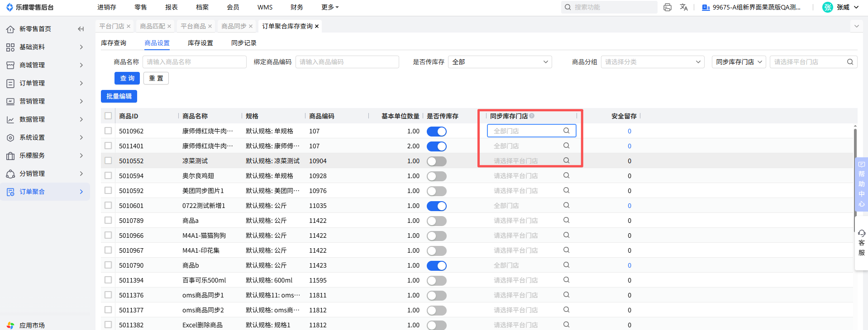The width and height of the screenshot is (868, 330).
Task: Expand the tab list dropdown chevron
Action: tap(856, 26)
